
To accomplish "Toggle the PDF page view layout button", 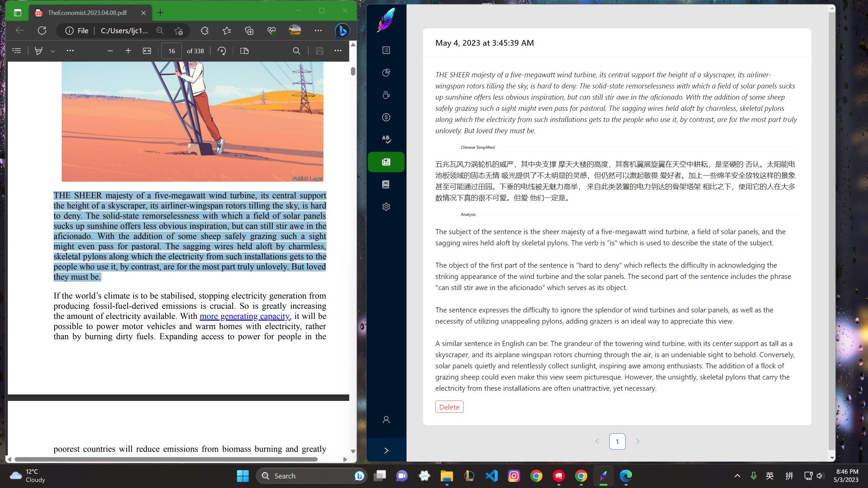I will coord(244,51).
